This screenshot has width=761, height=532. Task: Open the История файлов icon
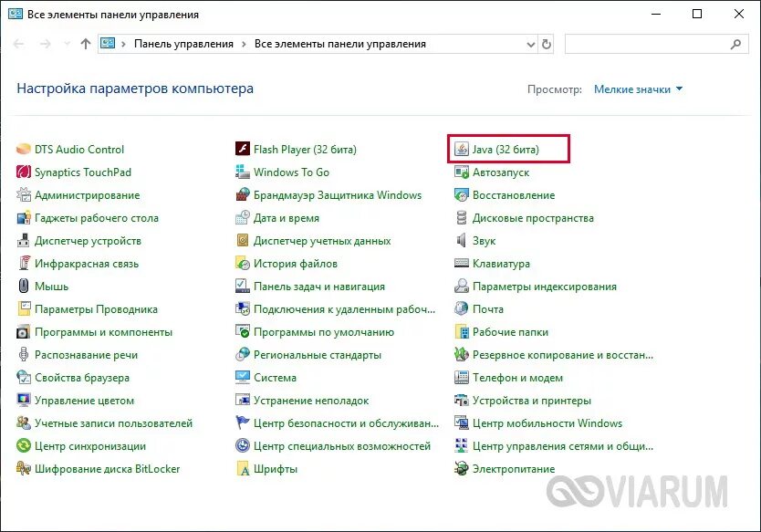point(242,263)
